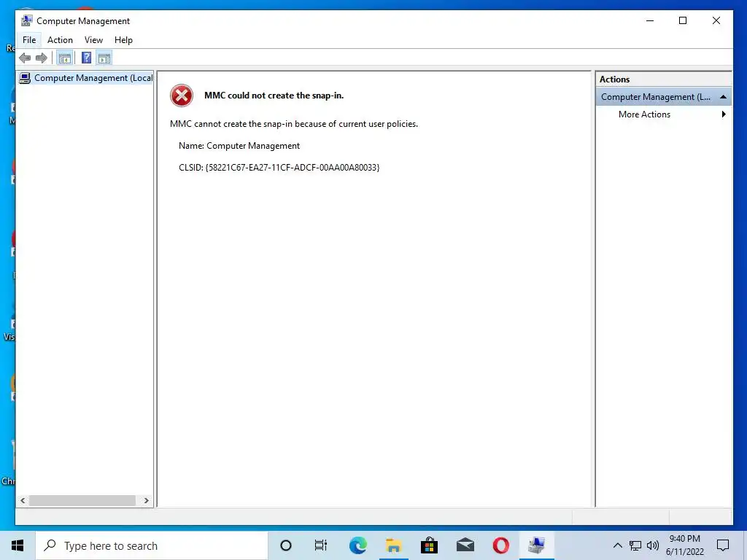Close the Computer Management window
The width and height of the screenshot is (747, 560).
(x=716, y=20)
